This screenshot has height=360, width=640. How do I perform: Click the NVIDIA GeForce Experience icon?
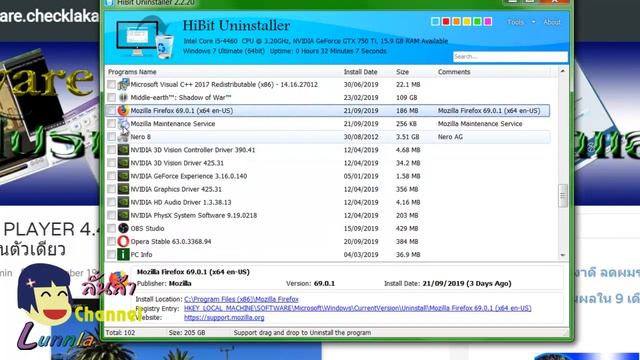pos(123,176)
